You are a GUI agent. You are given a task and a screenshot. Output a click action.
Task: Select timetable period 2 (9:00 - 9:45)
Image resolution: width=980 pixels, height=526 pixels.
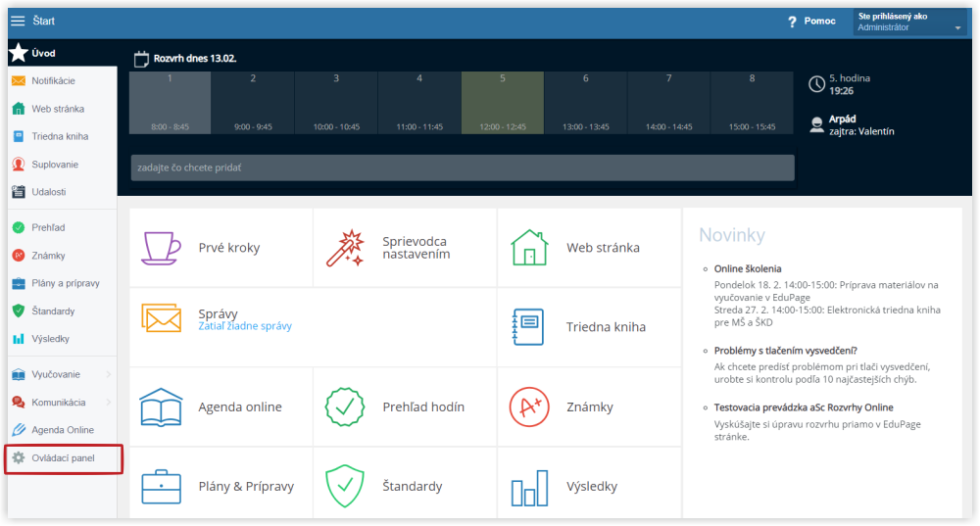click(x=253, y=103)
